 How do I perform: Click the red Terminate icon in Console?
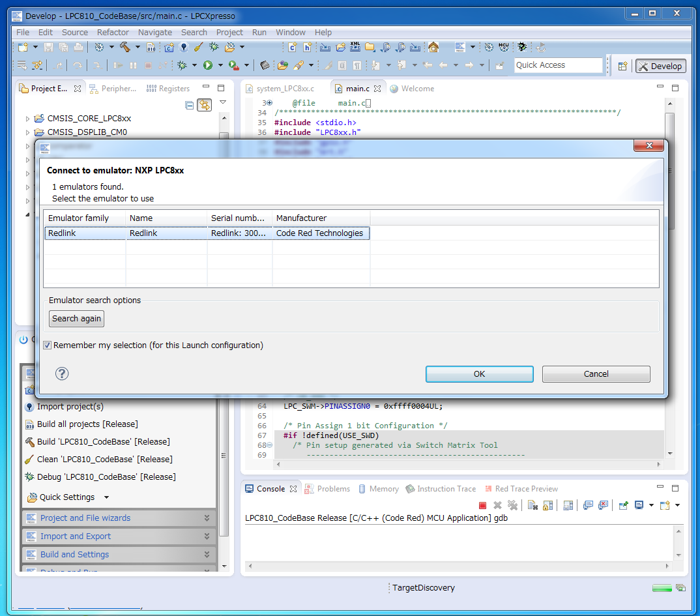482,505
